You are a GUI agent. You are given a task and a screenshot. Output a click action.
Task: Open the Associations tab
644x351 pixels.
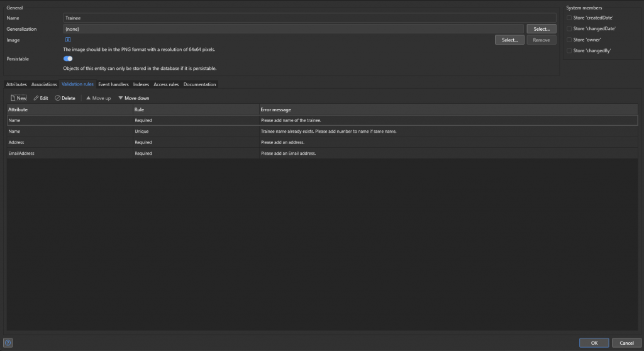(44, 84)
